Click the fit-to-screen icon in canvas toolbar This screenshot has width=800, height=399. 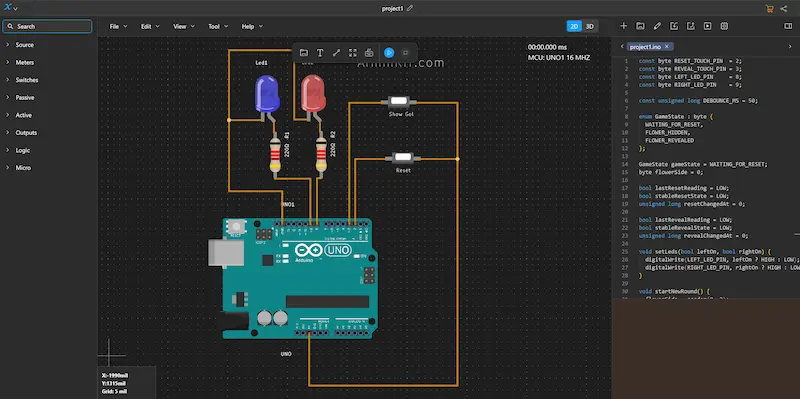point(353,53)
